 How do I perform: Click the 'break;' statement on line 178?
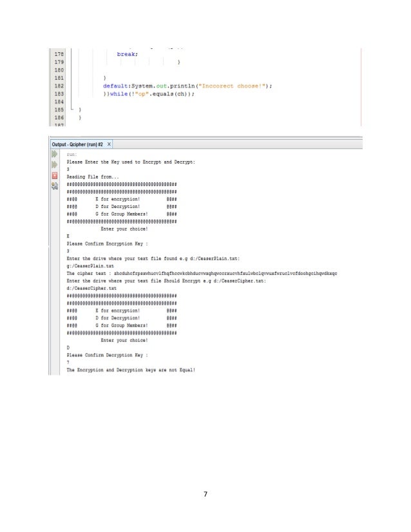pyautogui.click(x=128, y=54)
